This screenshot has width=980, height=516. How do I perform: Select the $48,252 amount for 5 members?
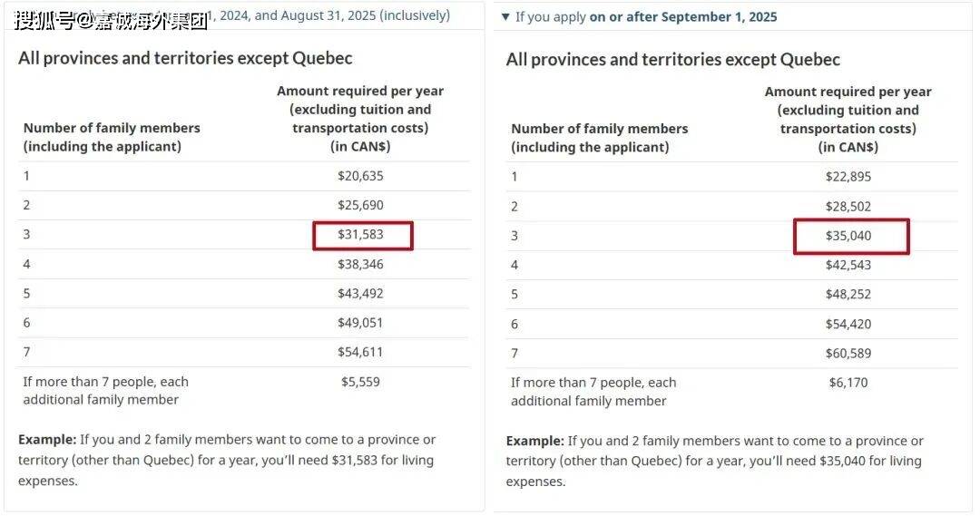848,294
